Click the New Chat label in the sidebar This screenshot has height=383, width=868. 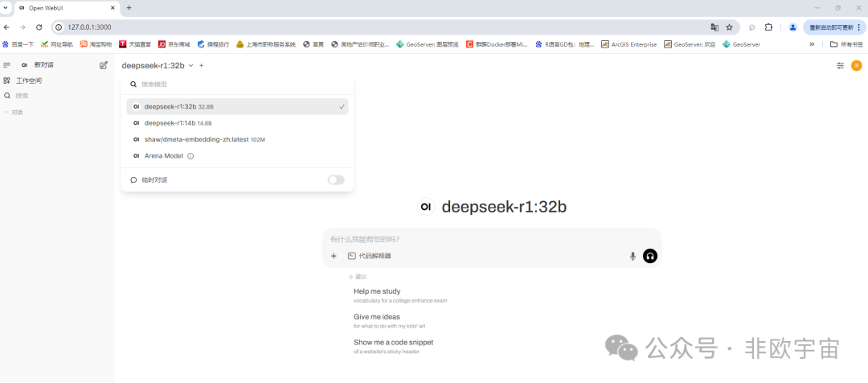pyautogui.click(x=43, y=65)
